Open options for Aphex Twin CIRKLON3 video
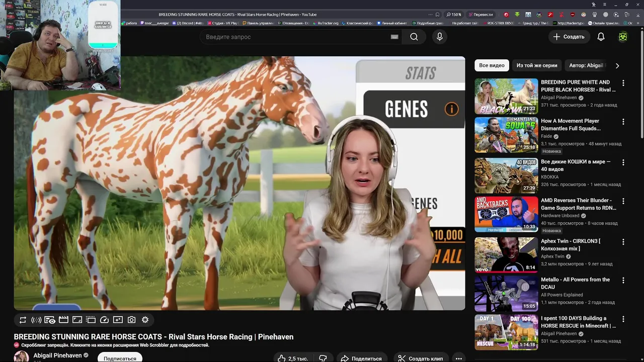This screenshot has width=644, height=362. pos(623,242)
